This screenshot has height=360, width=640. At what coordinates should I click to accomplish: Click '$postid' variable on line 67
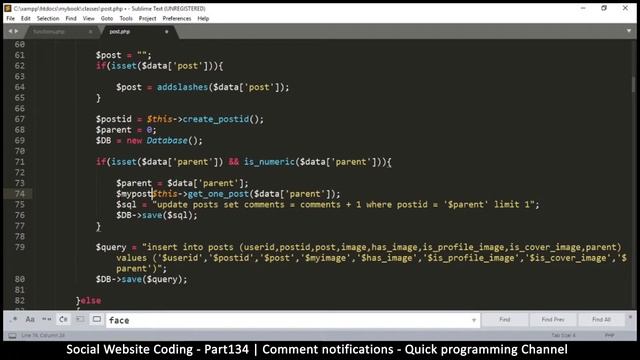pos(113,119)
